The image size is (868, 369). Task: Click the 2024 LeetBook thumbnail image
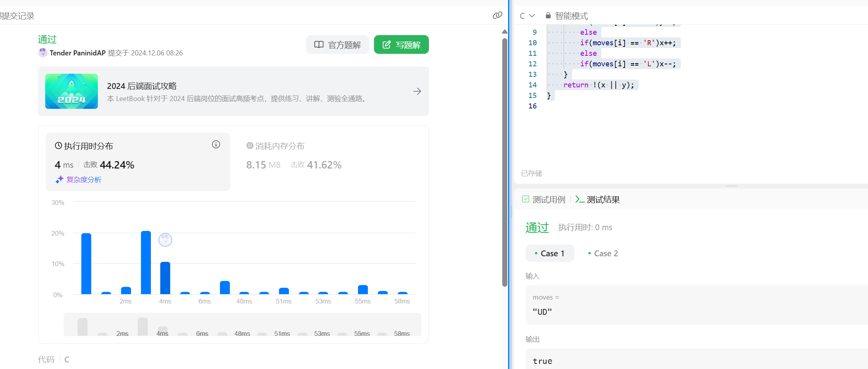(x=71, y=91)
